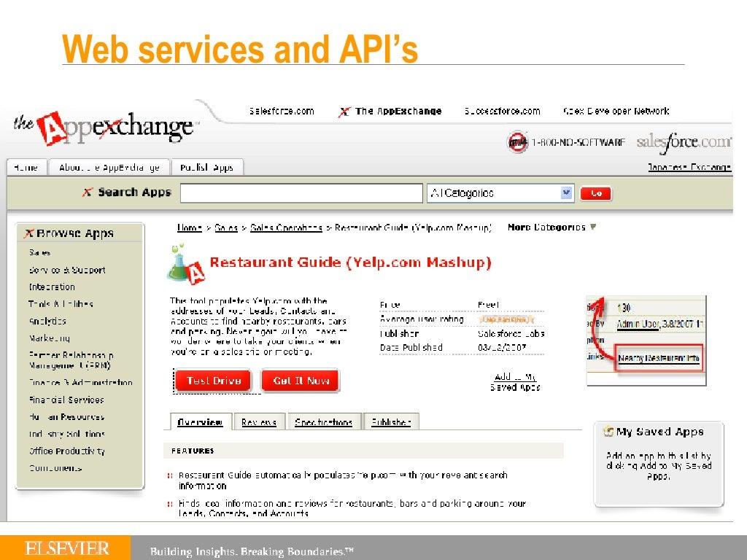Click the Sales breadcrumb link

point(226,227)
